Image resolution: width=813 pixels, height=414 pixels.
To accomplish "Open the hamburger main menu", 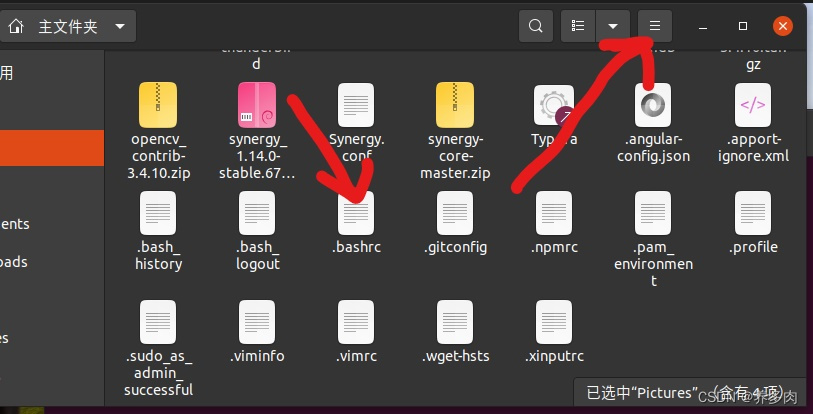I will click(x=655, y=26).
